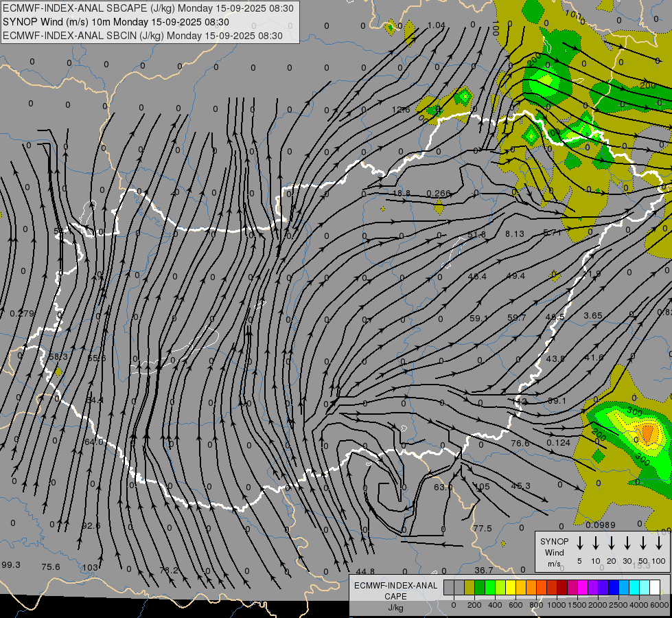Select the olive swatch in CAPE legend

coord(470,588)
